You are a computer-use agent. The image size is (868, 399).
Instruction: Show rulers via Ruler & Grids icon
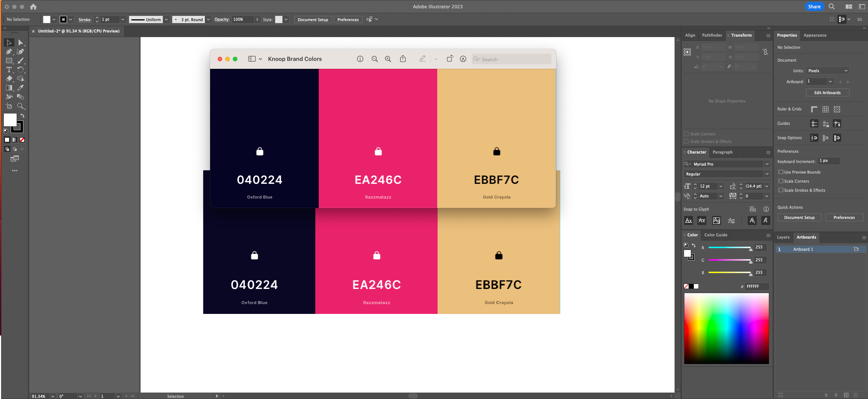click(814, 109)
